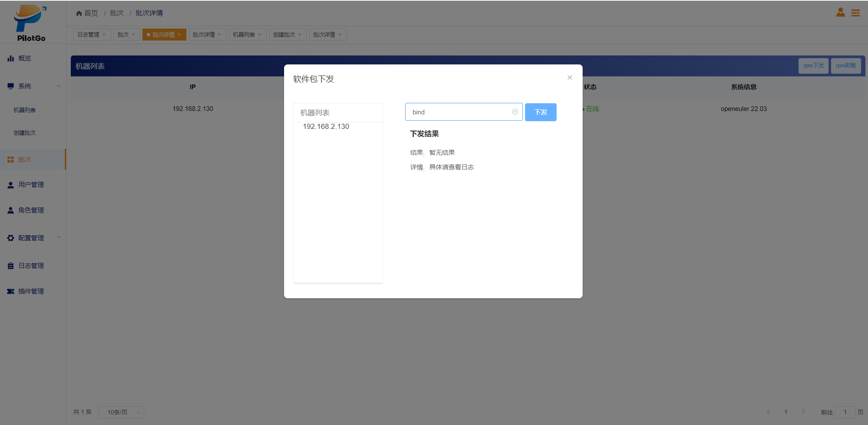Click the 下发 button in dialog
The height and width of the screenshot is (425, 868).
[540, 112]
